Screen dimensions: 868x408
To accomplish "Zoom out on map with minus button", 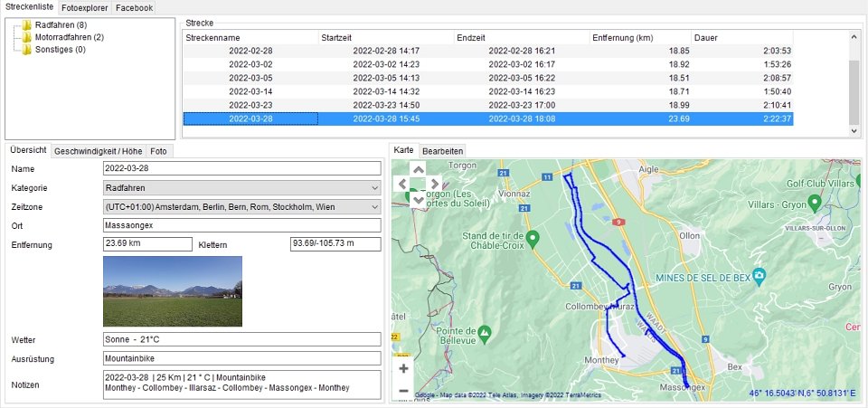I will click(x=403, y=390).
